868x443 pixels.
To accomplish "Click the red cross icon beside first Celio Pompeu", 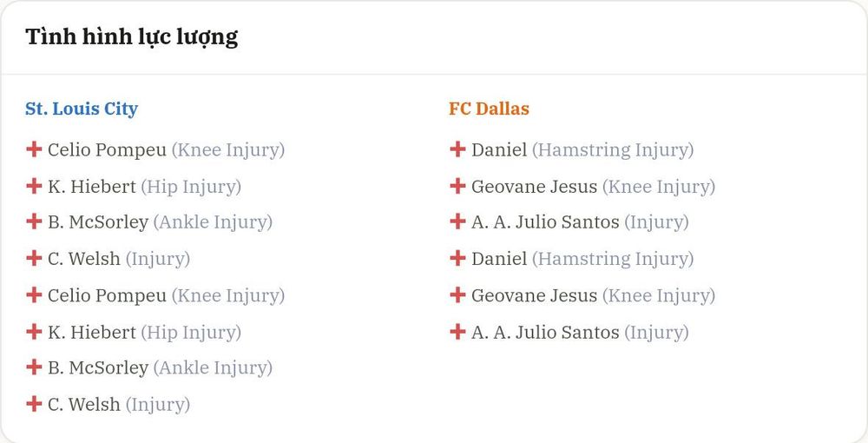I will click(34, 149).
